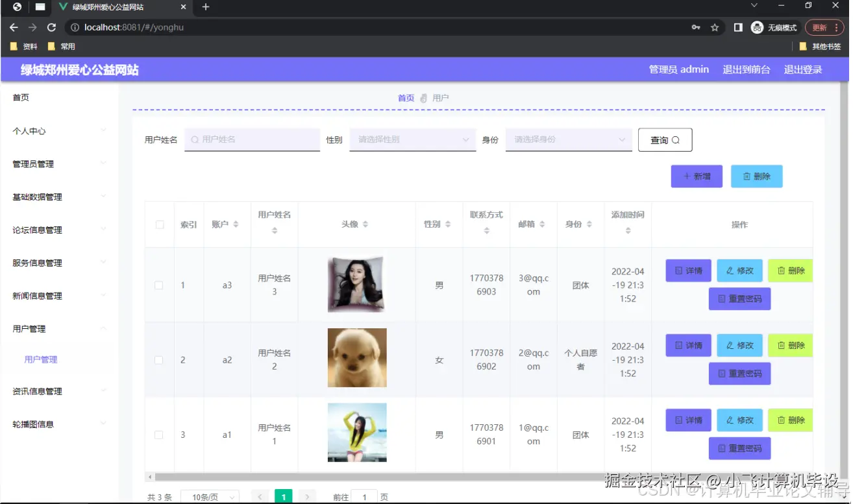Sort table by 性别 column arrows

point(448,224)
